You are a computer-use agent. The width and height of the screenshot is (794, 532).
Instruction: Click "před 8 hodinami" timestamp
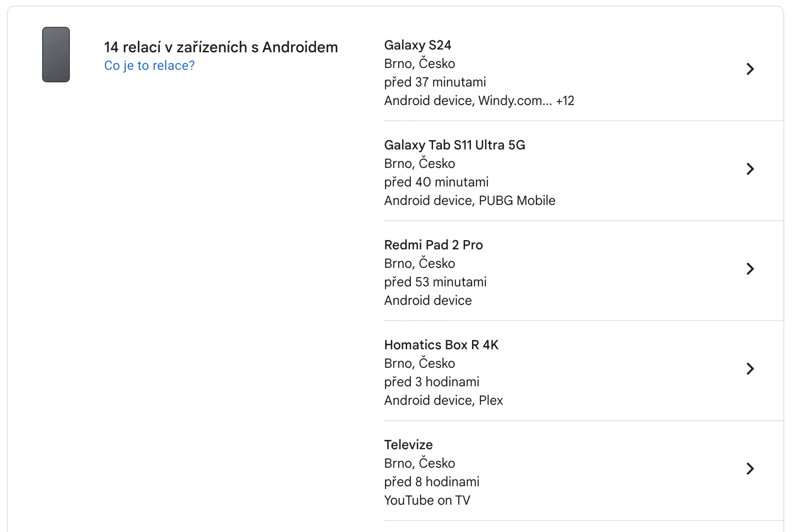coord(431,482)
